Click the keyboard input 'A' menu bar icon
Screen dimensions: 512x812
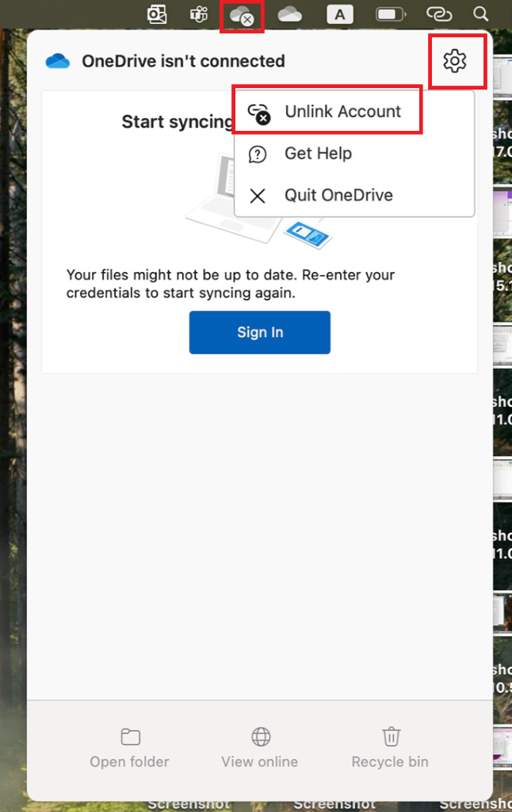pyautogui.click(x=339, y=13)
